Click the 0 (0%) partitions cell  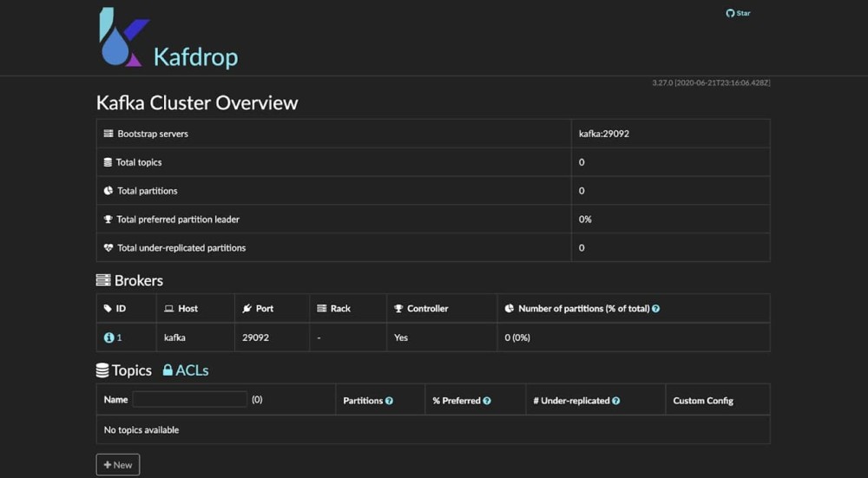click(x=517, y=337)
